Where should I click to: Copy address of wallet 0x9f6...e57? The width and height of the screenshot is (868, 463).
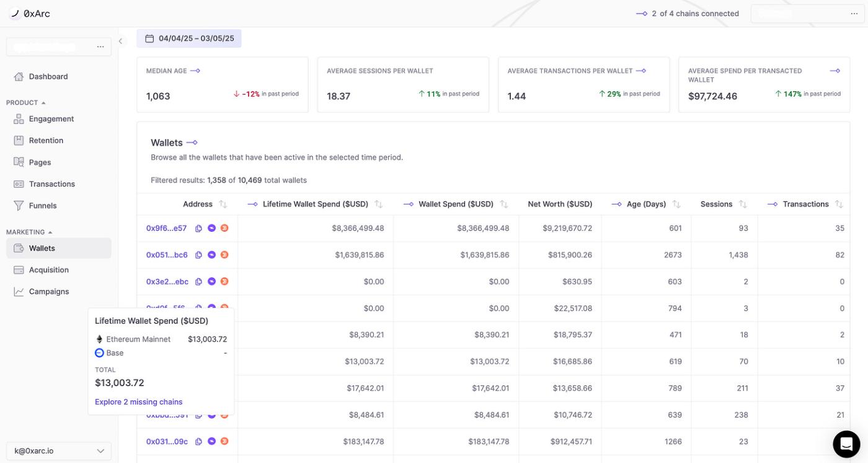tap(198, 228)
